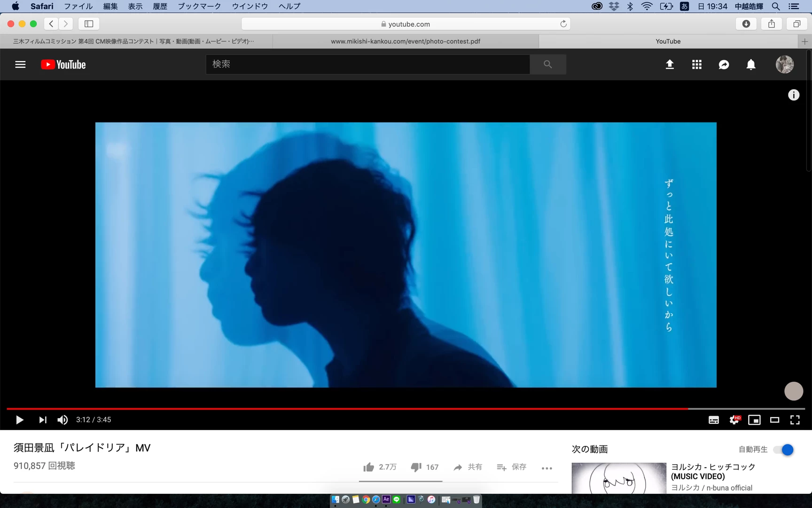Open LINE app from the Dock
The image size is (812, 508).
point(397,499)
